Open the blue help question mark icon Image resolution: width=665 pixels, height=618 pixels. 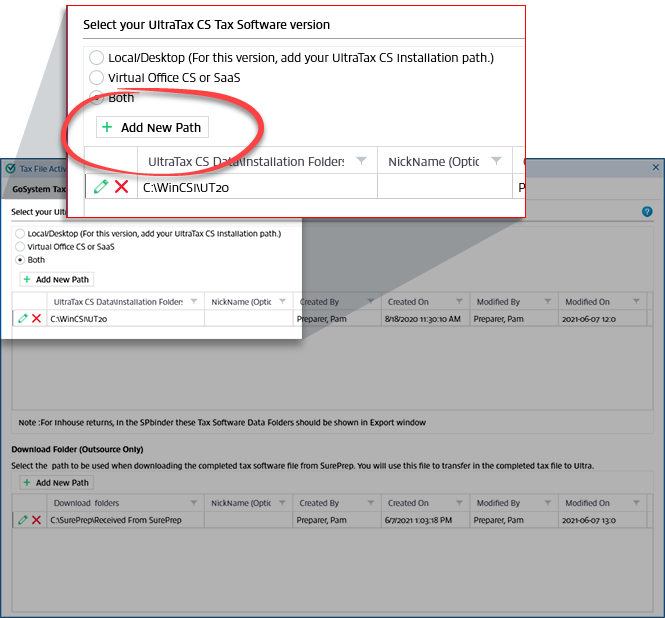[x=647, y=212]
